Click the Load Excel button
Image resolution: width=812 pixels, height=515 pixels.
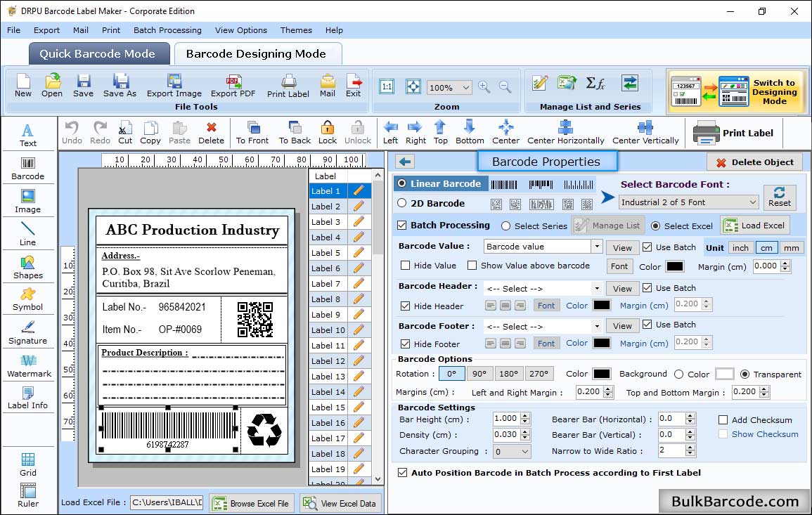pyautogui.click(x=756, y=226)
